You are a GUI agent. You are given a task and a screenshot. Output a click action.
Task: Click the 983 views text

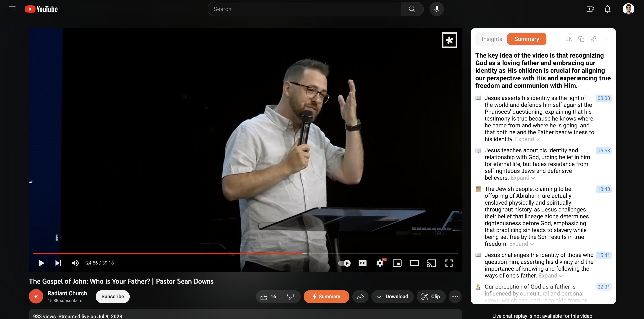click(45, 316)
